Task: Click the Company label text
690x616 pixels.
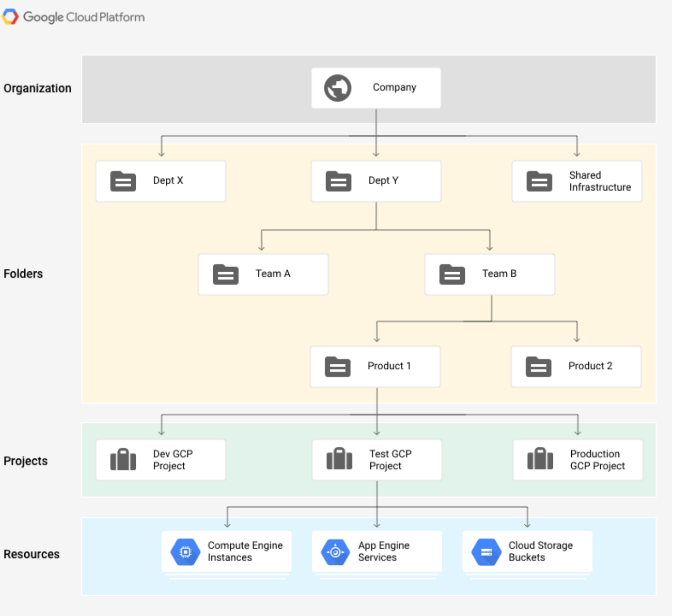Action: pyautogui.click(x=394, y=87)
